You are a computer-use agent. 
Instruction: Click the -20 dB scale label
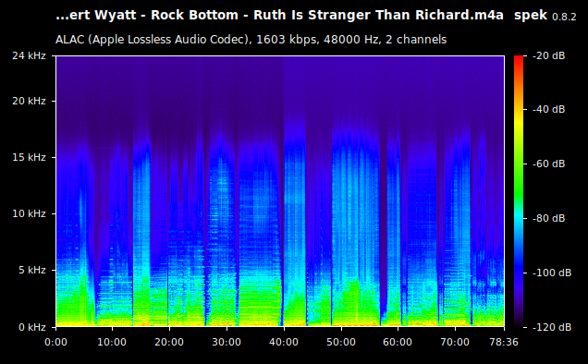(x=548, y=55)
